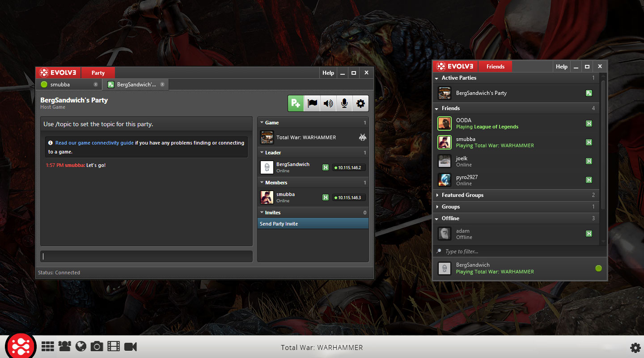The image size is (644, 358).
Task: Click the Evolve logo in bottom bar
Action: click(x=21, y=346)
